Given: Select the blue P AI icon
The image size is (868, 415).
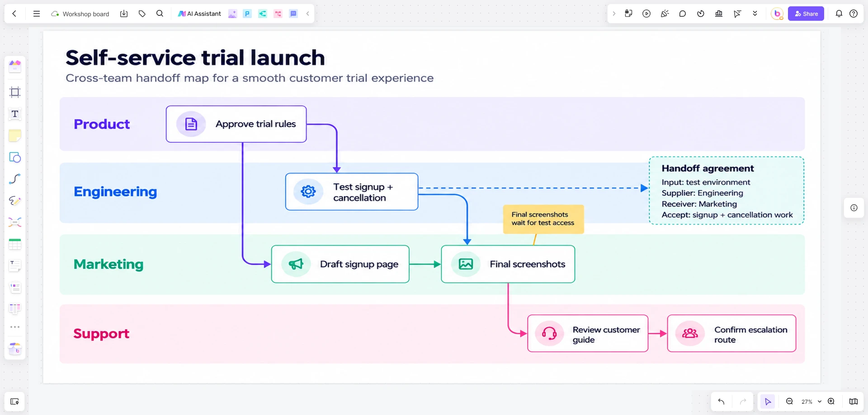Looking at the screenshot, I should (247, 14).
